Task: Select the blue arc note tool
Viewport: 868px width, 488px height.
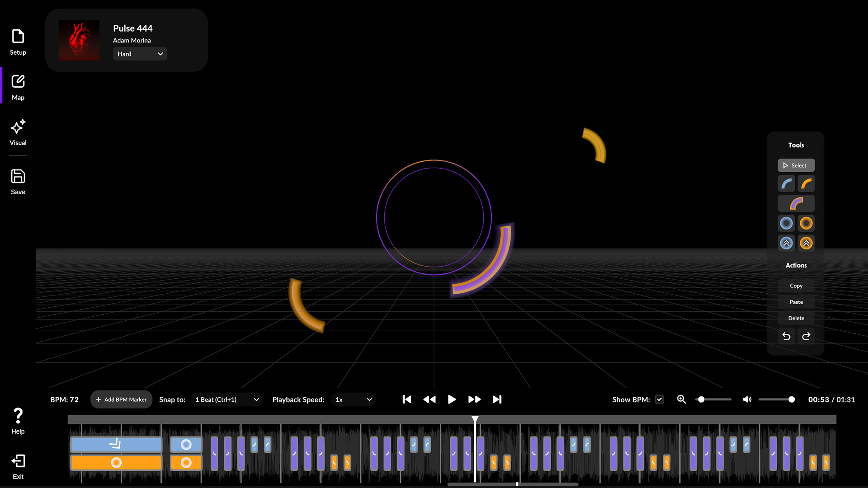Action: coord(786,184)
